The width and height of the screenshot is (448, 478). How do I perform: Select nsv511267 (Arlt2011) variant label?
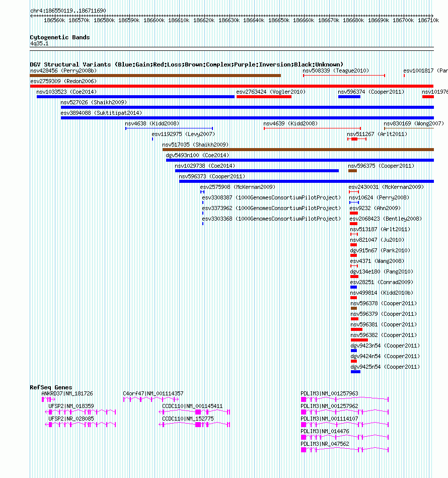[x=377, y=134]
